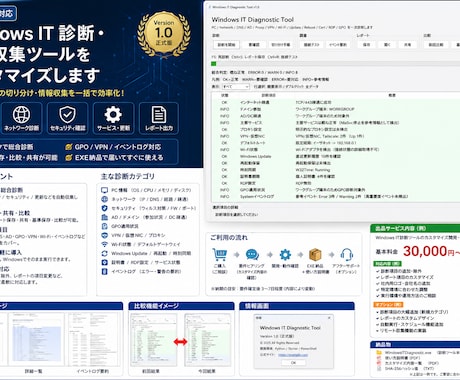This screenshot has height=380, width=460.
Task: Click the 今回結果 comparison thumbnail
Action: pyautogui.click(x=207, y=340)
